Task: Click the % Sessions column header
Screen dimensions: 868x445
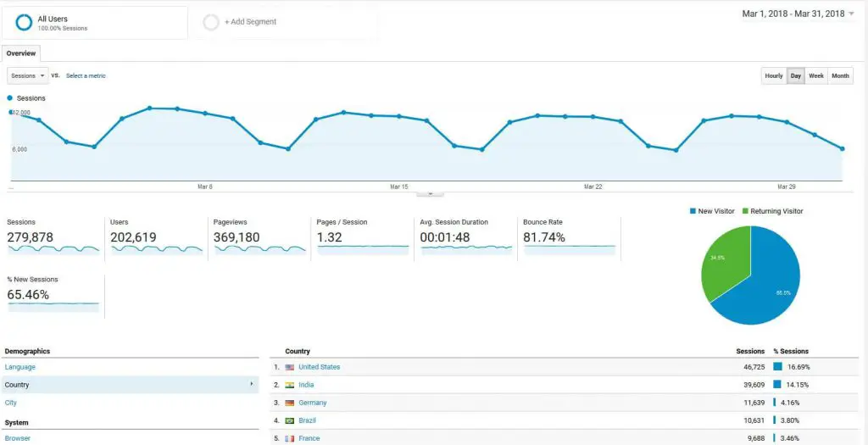Action: [791, 352]
